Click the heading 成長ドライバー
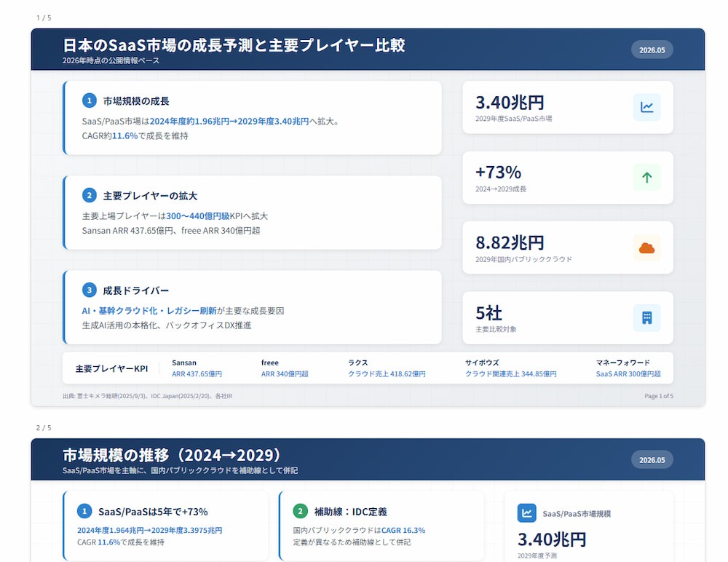Image resolution: width=728 pixels, height=562 pixels. [x=136, y=290]
